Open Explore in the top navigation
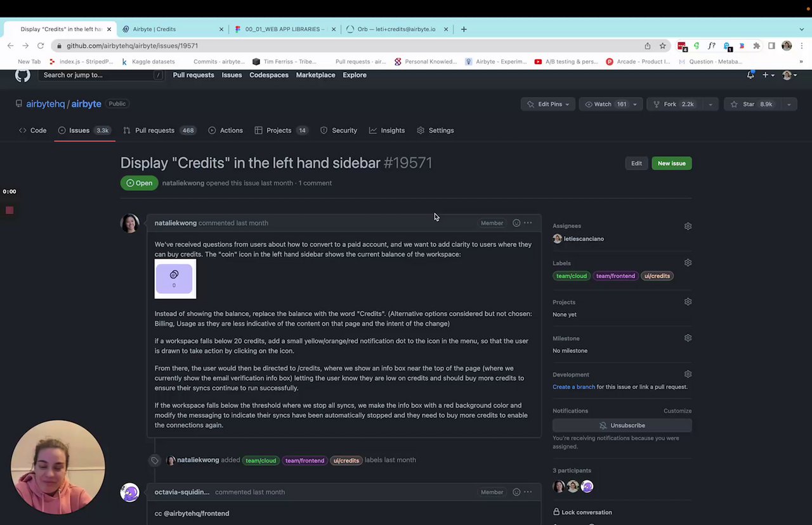The height and width of the screenshot is (525, 812). [355, 75]
